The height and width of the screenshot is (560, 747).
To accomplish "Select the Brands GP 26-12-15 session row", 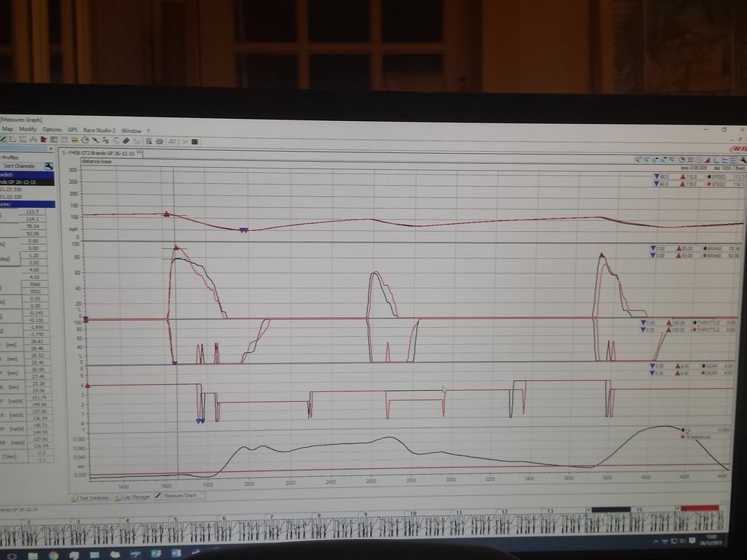I will tap(26, 182).
